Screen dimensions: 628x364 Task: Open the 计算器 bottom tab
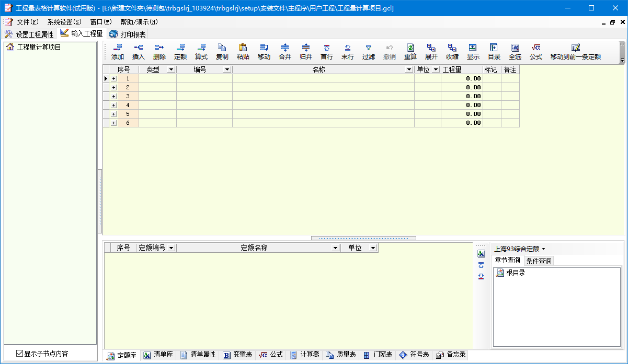[x=305, y=355]
